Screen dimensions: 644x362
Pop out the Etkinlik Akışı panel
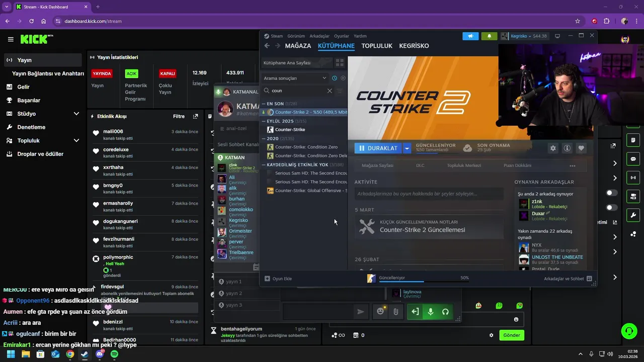(196, 117)
